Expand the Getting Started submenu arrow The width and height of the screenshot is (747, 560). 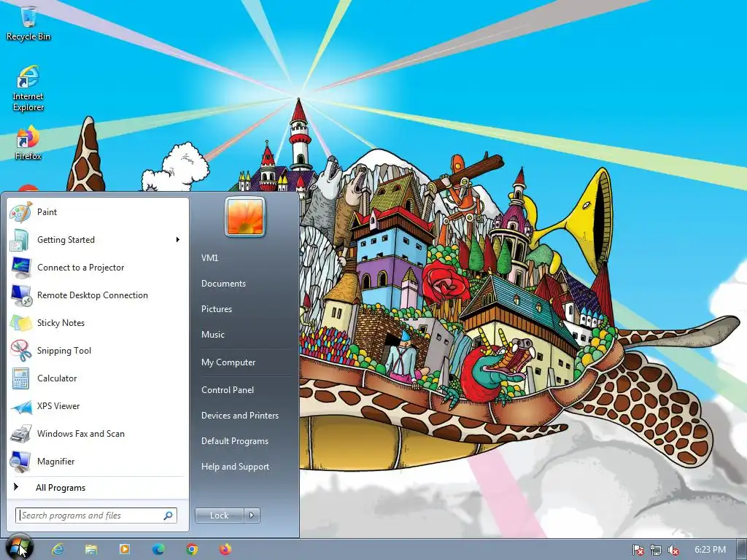(178, 239)
